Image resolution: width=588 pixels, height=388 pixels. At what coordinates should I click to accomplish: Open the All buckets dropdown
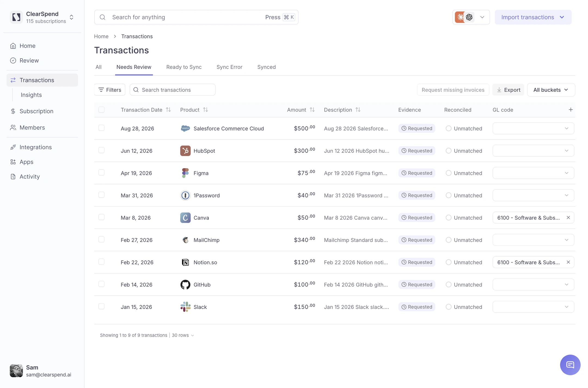point(551,90)
